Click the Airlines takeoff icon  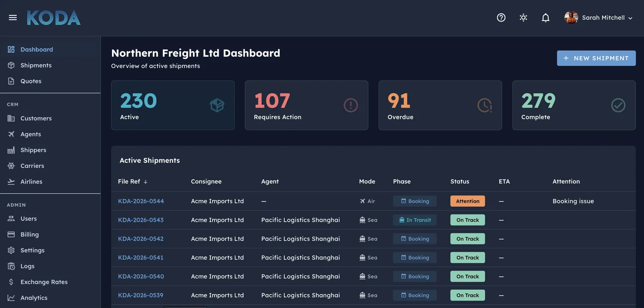(x=11, y=182)
